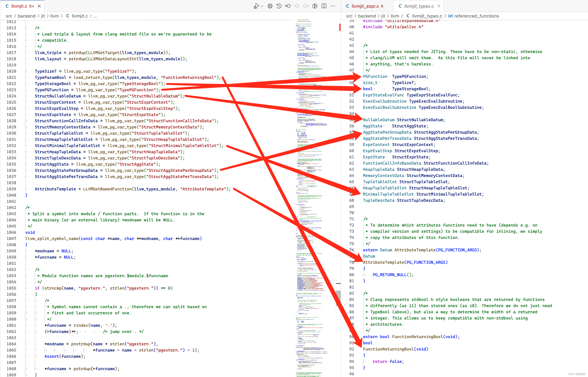Select the llvmjit_types.c tab

tap(419, 6)
